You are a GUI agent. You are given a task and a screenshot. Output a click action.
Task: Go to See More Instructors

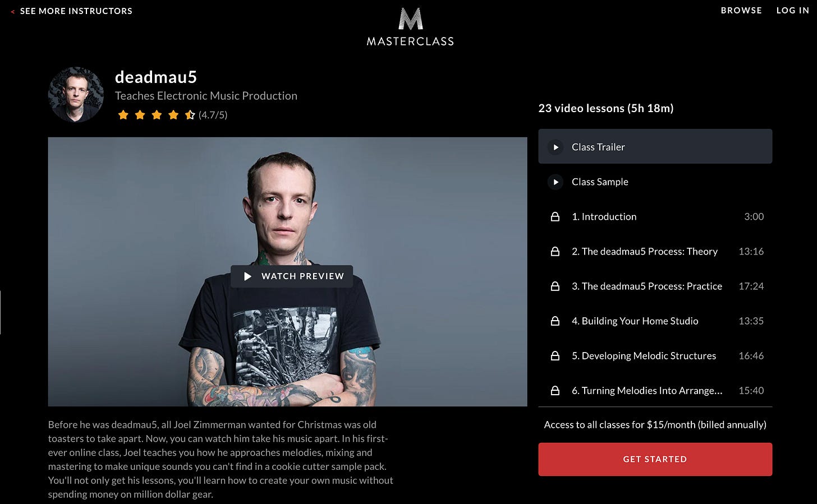76,11
